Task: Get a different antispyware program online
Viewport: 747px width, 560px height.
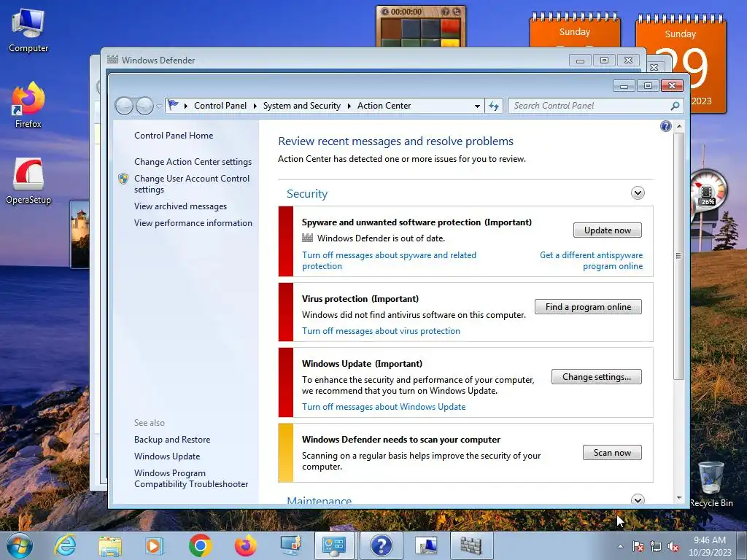Action: pos(591,260)
